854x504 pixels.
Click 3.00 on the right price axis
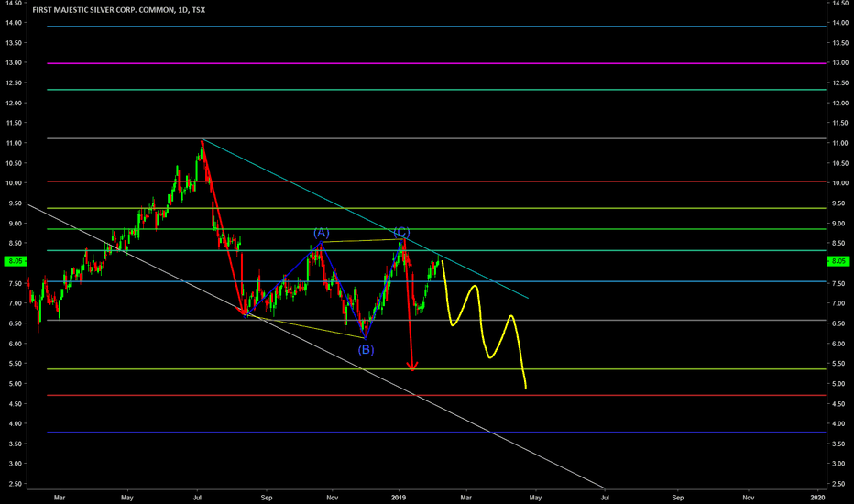click(x=840, y=465)
